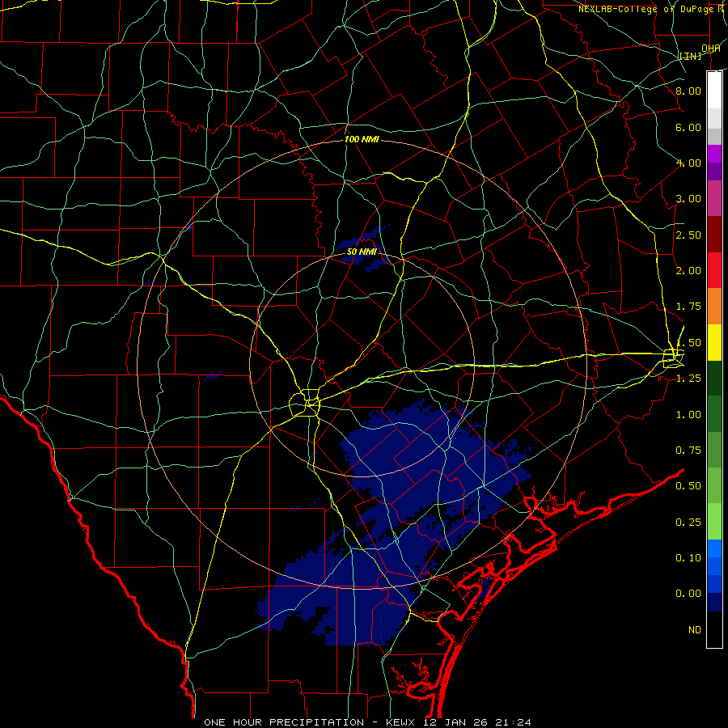Click the '0.00' legend value
The image size is (728, 728).
coord(688,594)
